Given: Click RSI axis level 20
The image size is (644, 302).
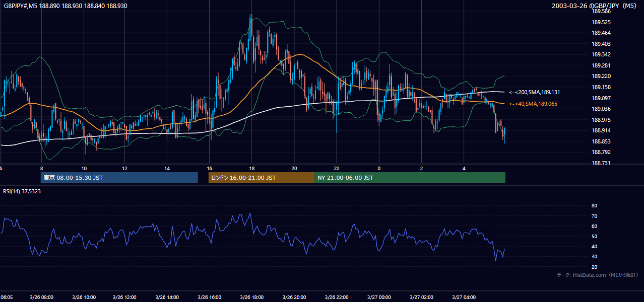Looking at the screenshot, I should pos(594,267).
